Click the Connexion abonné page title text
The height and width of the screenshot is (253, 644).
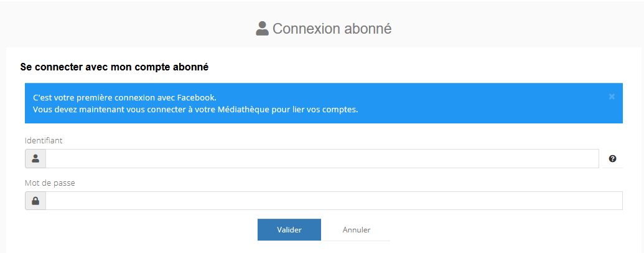[x=332, y=29]
